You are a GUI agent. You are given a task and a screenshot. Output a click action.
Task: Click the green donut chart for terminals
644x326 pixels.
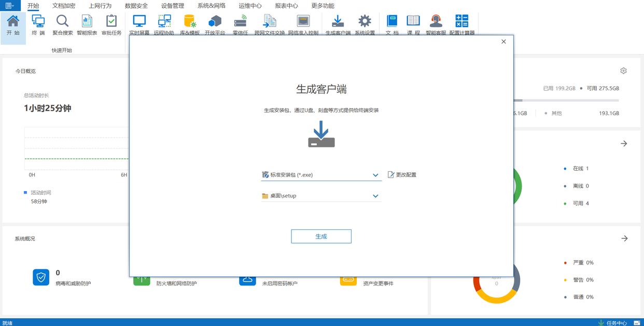(x=517, y=187)
